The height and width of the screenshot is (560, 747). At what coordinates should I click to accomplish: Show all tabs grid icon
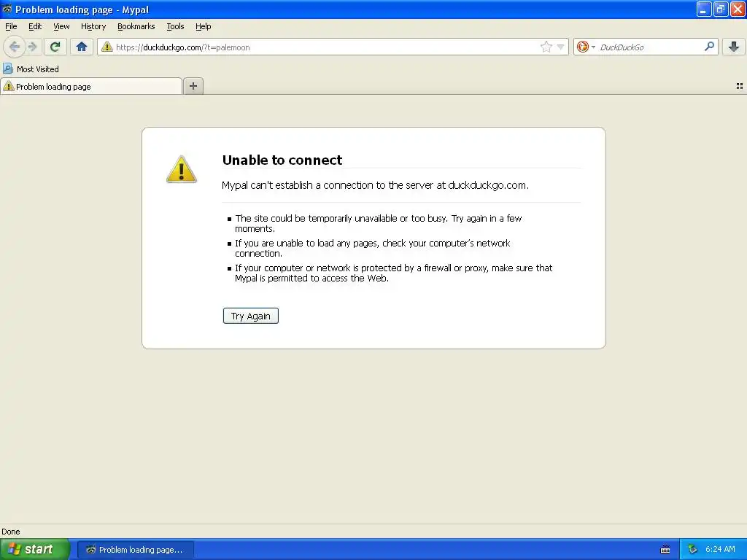click(740, 86)
